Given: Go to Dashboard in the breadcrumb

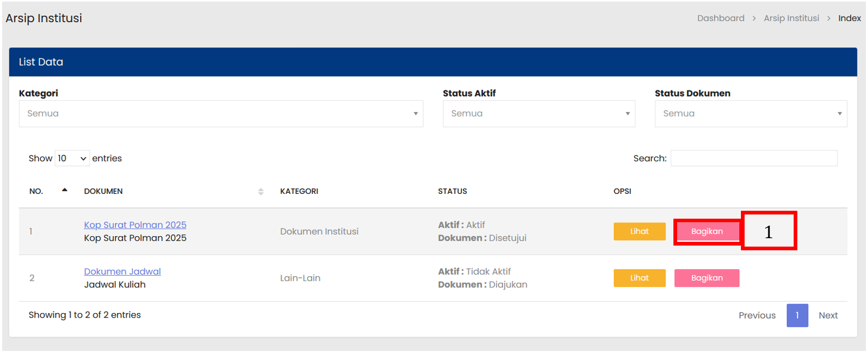Looking at the screenshot, I should click(720, 18).
